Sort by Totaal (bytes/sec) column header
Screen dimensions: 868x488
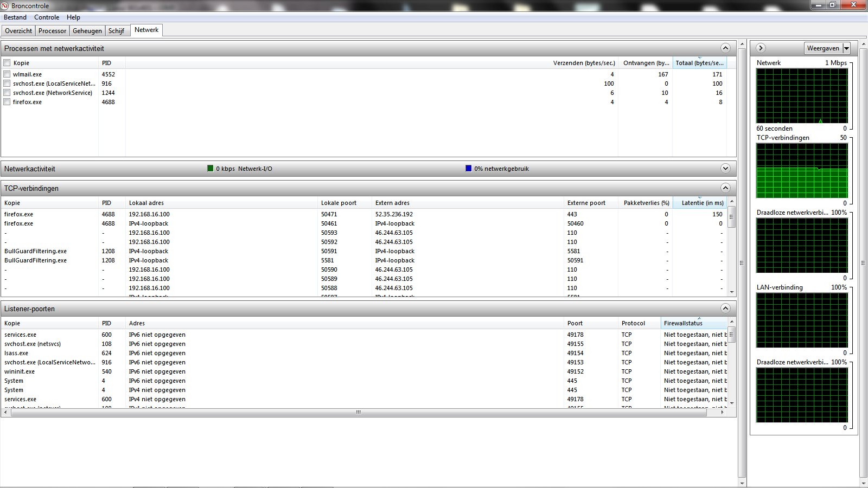[x=700, y=63]
